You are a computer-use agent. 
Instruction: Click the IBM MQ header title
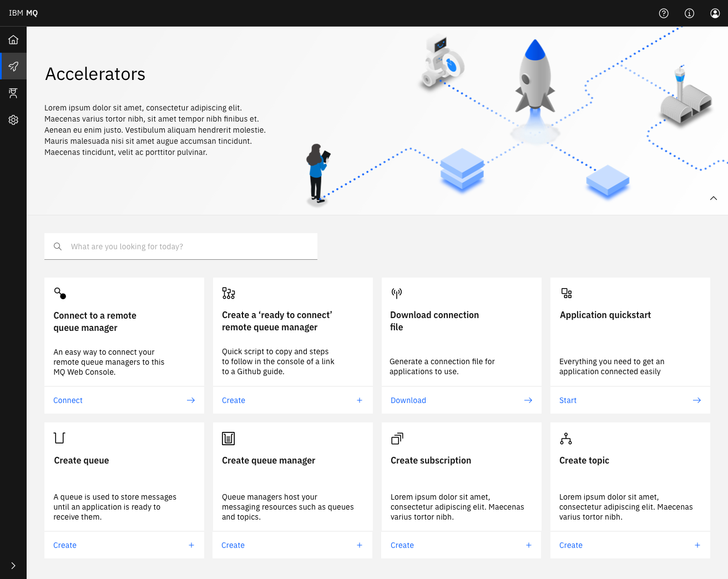(23, 13)
